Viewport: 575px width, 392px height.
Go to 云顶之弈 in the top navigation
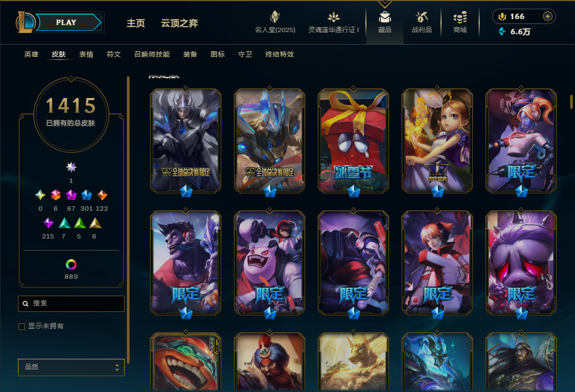(179, 23)
